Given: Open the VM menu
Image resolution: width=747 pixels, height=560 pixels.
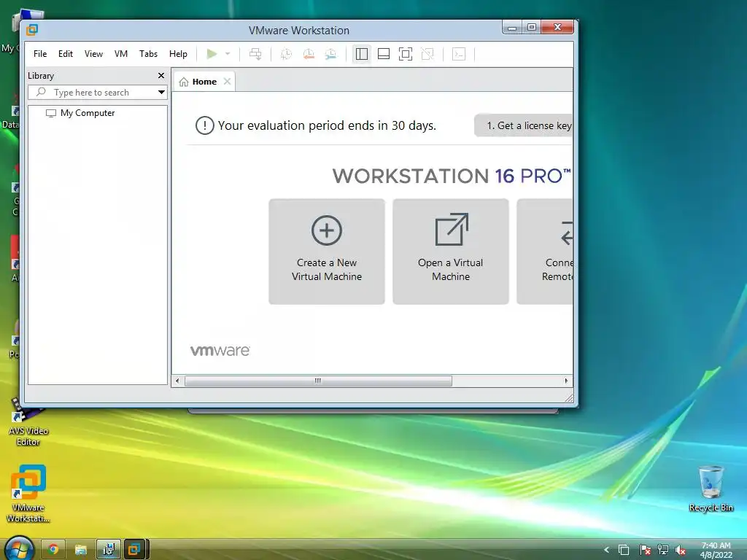Looking at the screenshot, I should point(121,54).
